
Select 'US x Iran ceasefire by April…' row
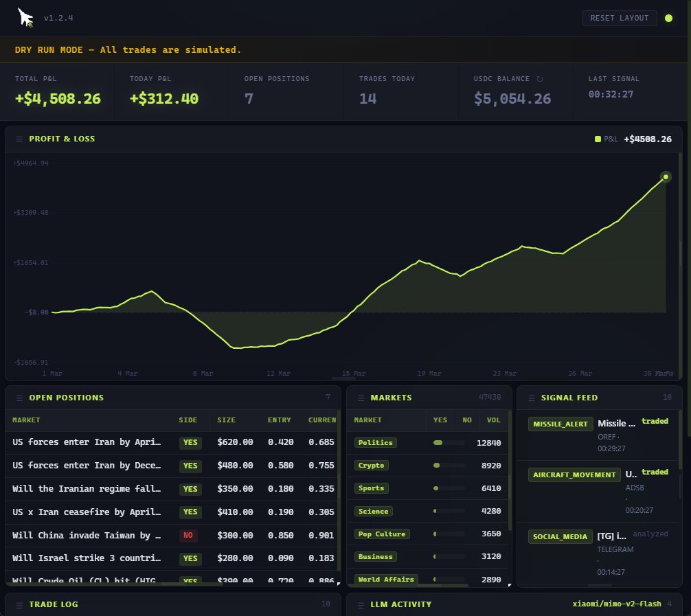(x=172, y=512)
